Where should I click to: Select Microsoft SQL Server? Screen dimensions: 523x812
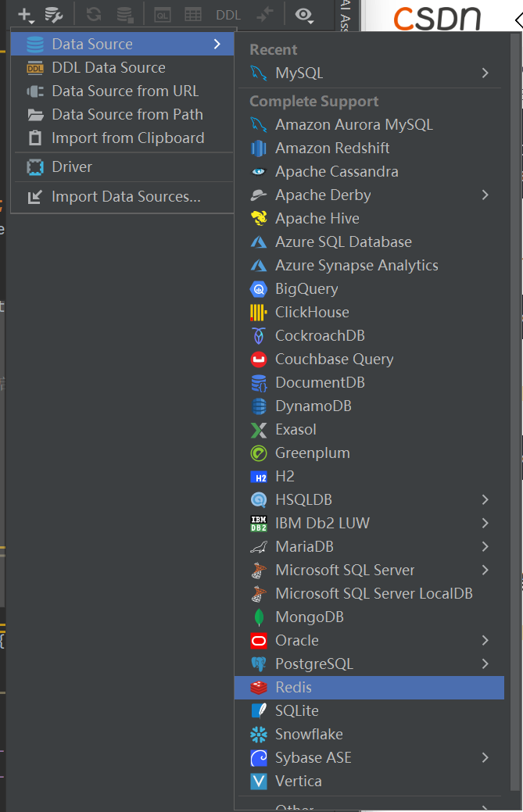[369, 571]
